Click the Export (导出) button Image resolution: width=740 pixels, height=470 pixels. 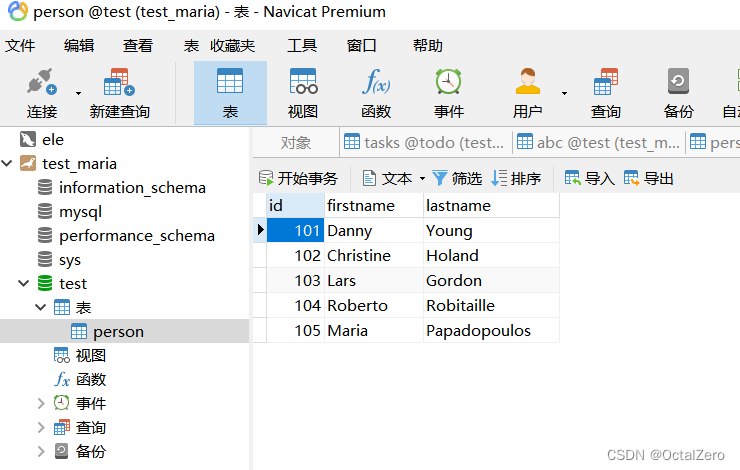(x=649, y=178)
